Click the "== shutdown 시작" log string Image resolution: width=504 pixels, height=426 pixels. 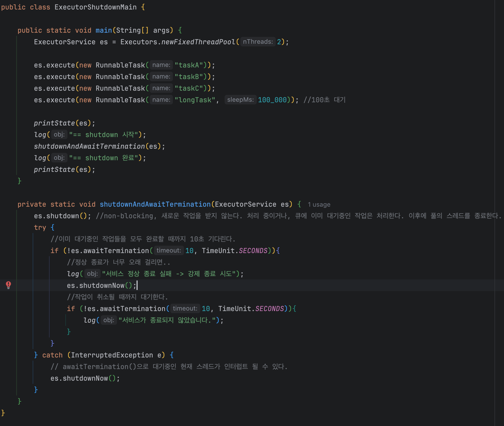pyautogui.click(x=104, y=135)
